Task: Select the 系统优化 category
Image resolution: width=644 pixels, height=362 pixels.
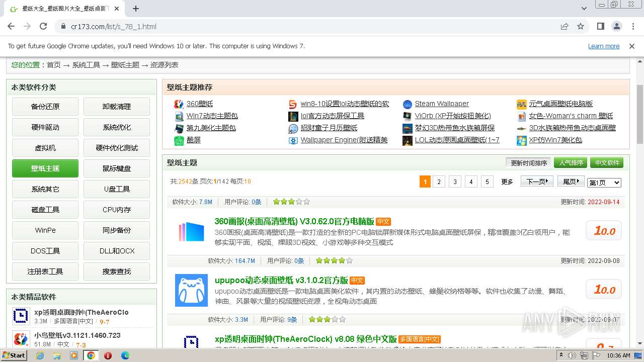Action: tap(117, 127)
